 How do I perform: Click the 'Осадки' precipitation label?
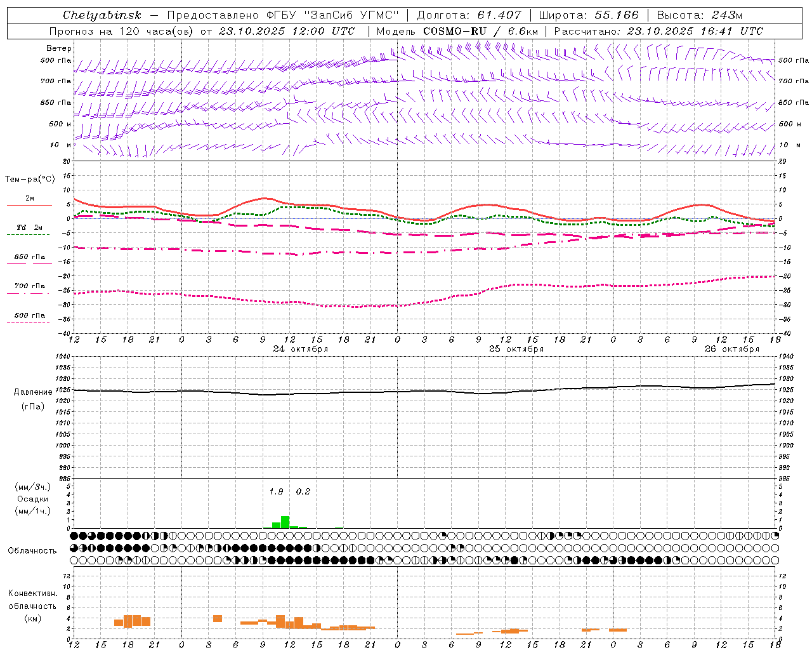click(x=33, y=499)
